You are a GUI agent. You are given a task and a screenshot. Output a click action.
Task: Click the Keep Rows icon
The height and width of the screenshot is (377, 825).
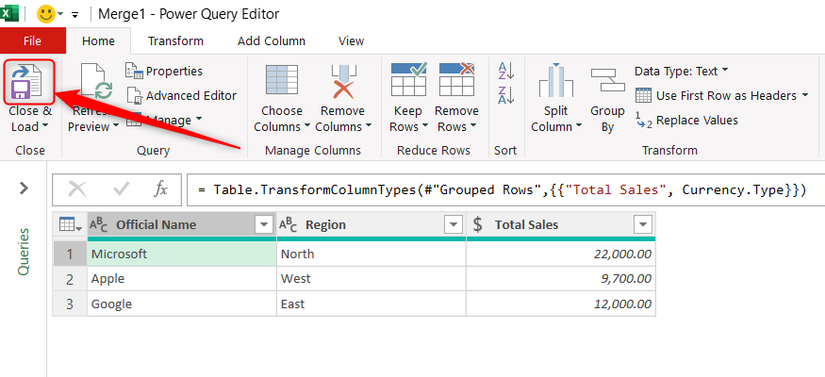pyautogui.click(x=408, y=79)
